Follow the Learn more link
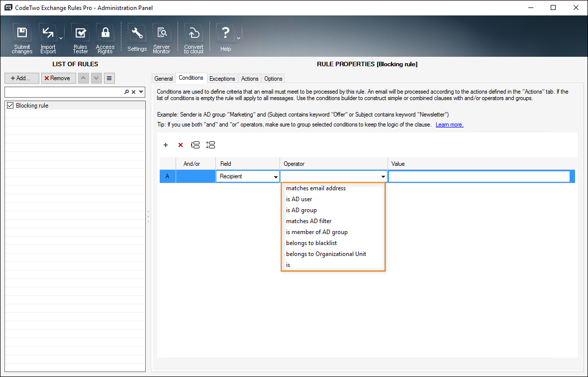 [x=450, y=125]
